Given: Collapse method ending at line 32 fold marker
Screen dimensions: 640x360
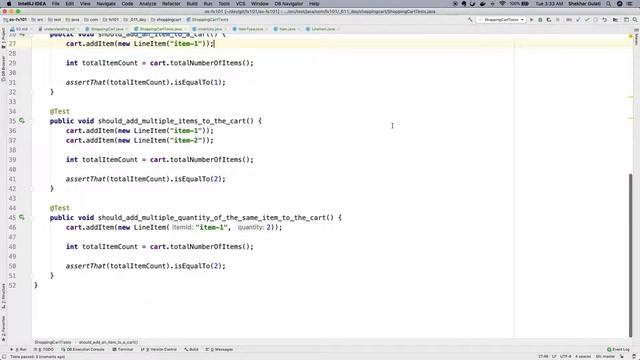Looking at the screenshot, I should click(32, 92).
